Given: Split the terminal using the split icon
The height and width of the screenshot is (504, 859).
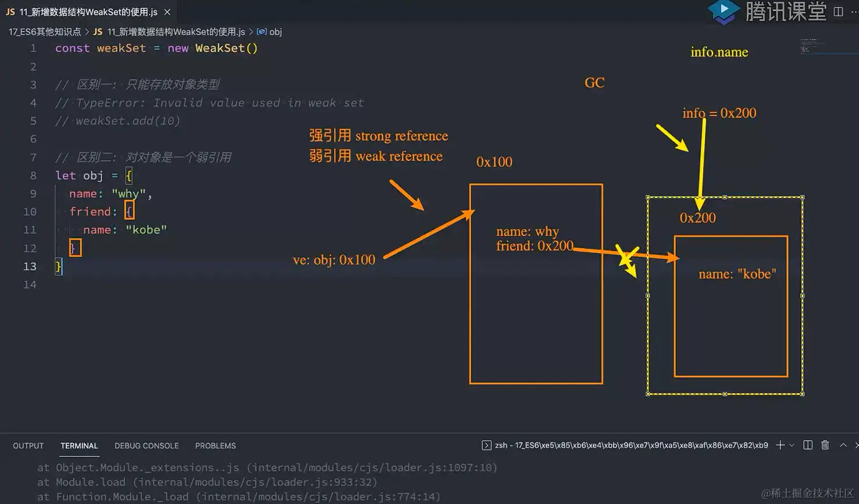Looking at the screenshot, I should pyautogui.click(x=808, y=445).
